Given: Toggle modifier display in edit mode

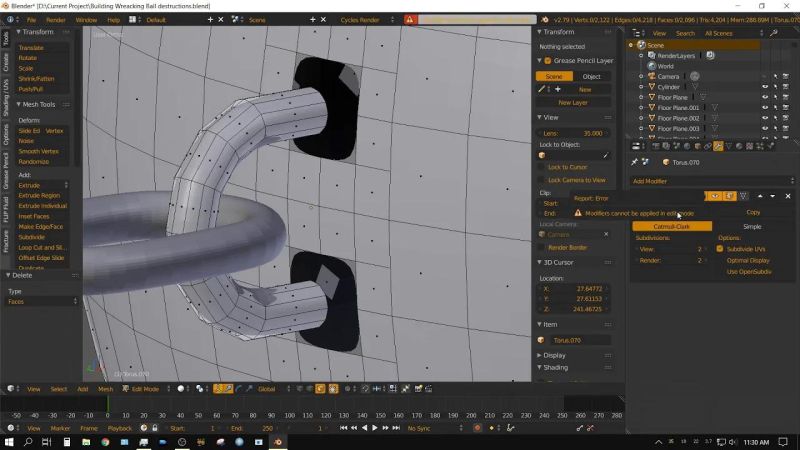Looking at the screenshot, I should coord(729,196).
